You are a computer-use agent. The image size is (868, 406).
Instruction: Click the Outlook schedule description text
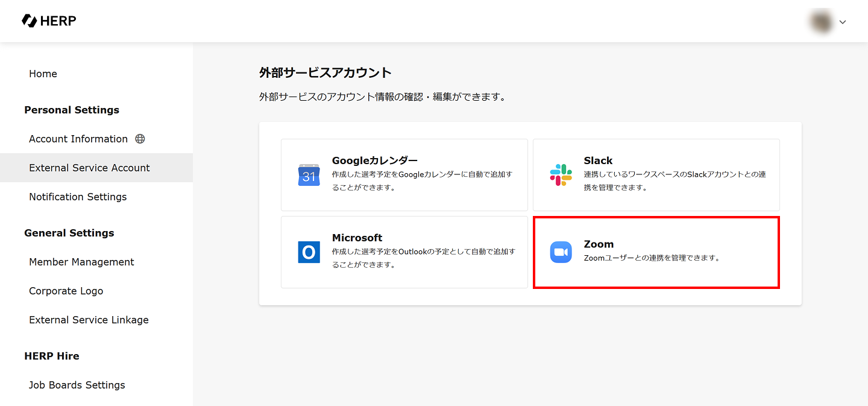(424, 258)
